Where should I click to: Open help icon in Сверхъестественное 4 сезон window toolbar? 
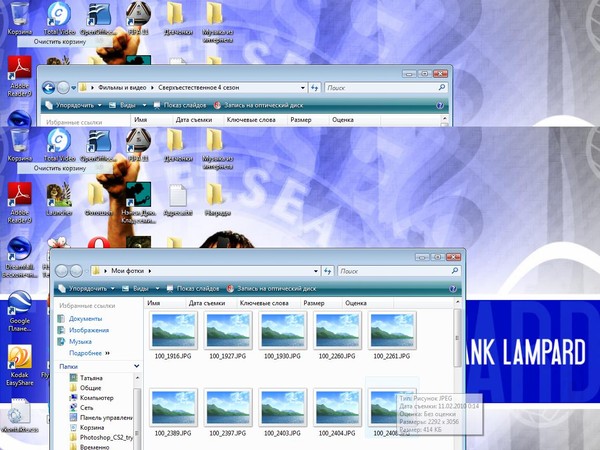pos(440,105)
